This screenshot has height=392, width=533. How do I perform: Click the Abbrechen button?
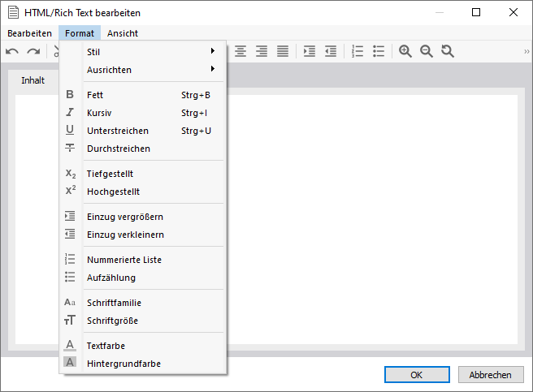coord(491,375)
